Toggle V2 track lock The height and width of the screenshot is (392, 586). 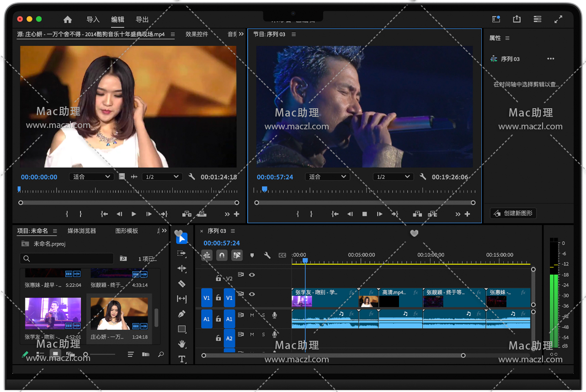click(x=218, y=278)
